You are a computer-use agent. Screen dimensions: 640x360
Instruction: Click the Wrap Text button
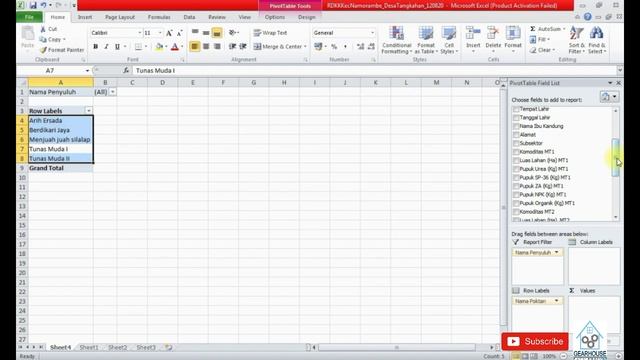click(270, 33)
